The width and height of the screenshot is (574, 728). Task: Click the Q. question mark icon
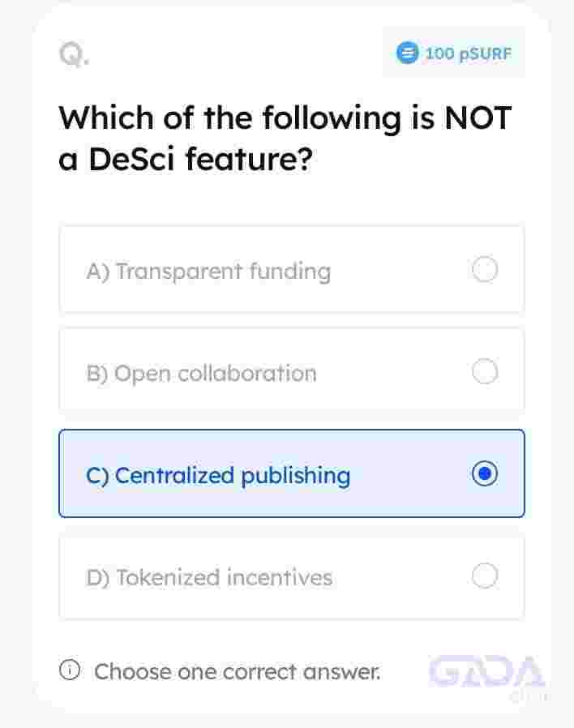coord(75,54)
